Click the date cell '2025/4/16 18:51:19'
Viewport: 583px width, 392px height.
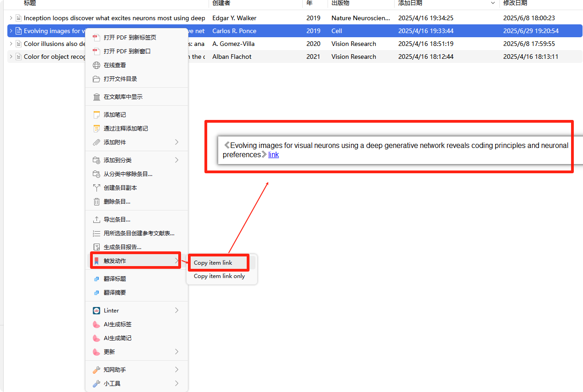[x=426, y=44]
